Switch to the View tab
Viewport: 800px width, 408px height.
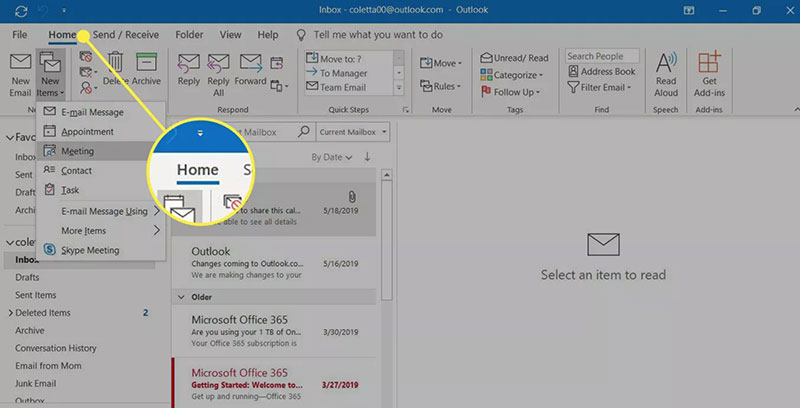(231, 35)
